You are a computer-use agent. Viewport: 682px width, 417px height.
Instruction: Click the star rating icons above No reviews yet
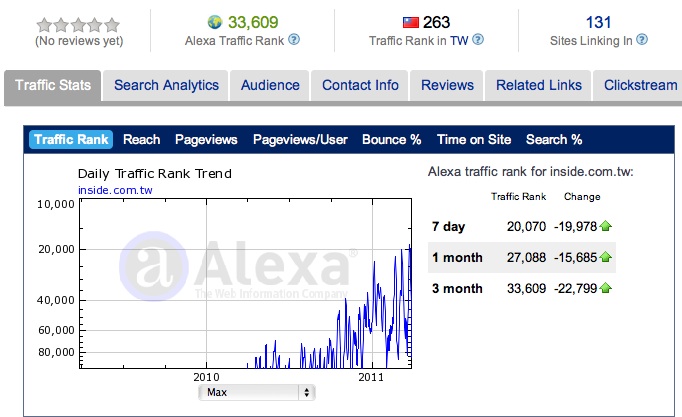tap(78, 25)
